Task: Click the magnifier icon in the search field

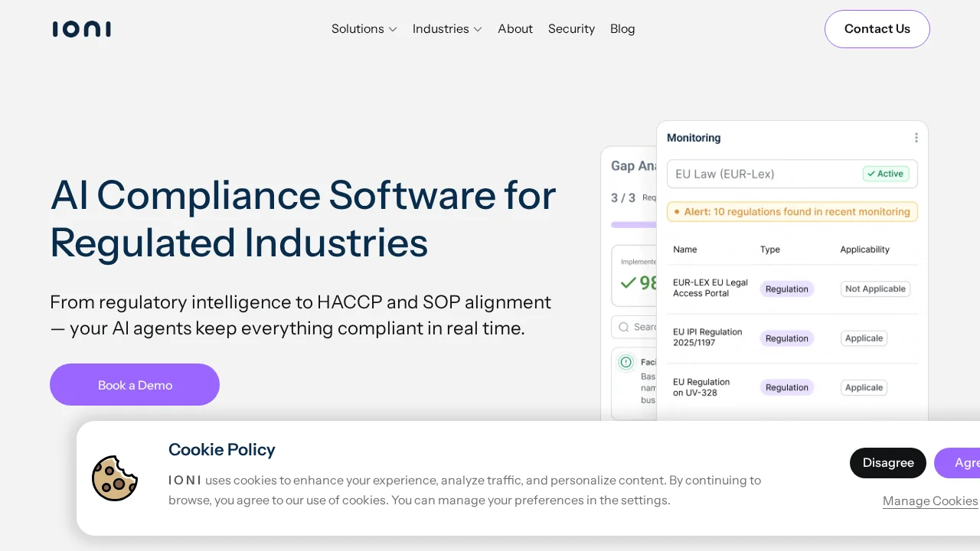Action: coord(624,327)
